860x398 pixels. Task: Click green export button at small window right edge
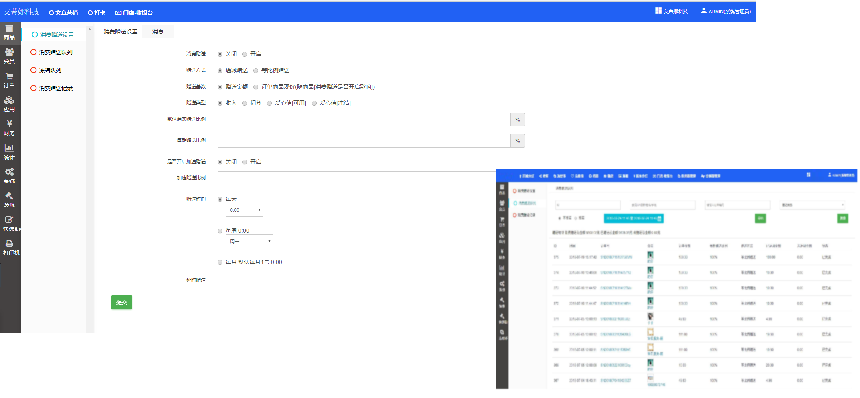842,218
